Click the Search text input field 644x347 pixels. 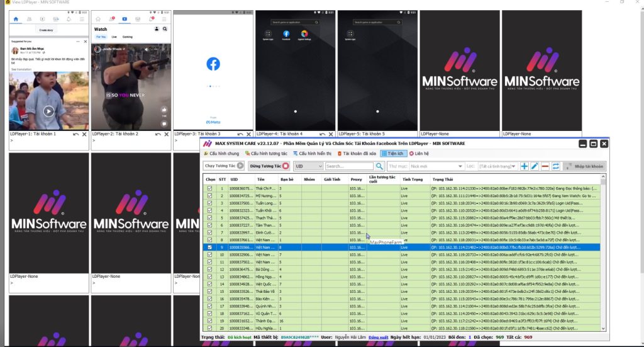click(349, 166)
